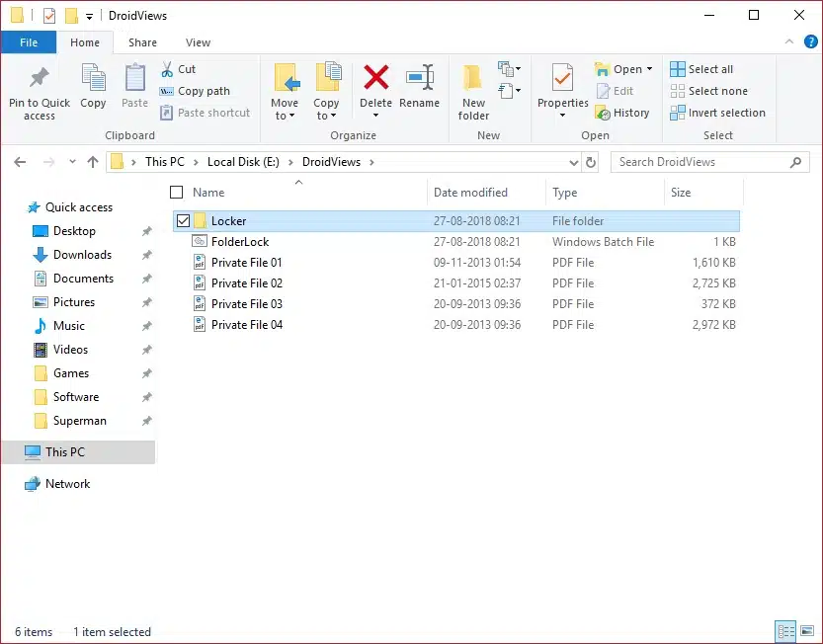Open the File menu
This screenshot has height=644, width=823.
(29, 42)
